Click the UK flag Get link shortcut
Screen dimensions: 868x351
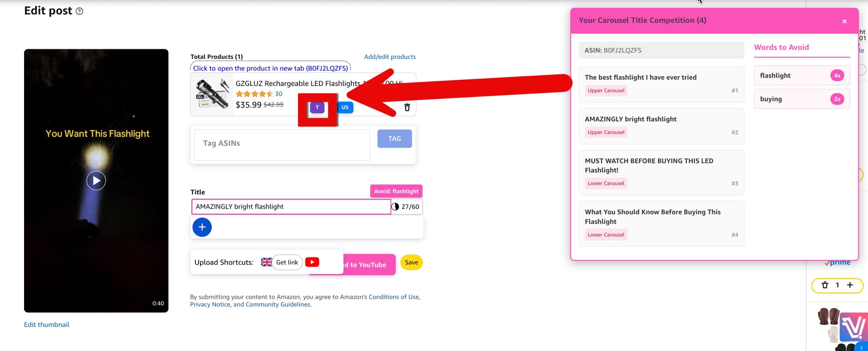click(287, 262)
